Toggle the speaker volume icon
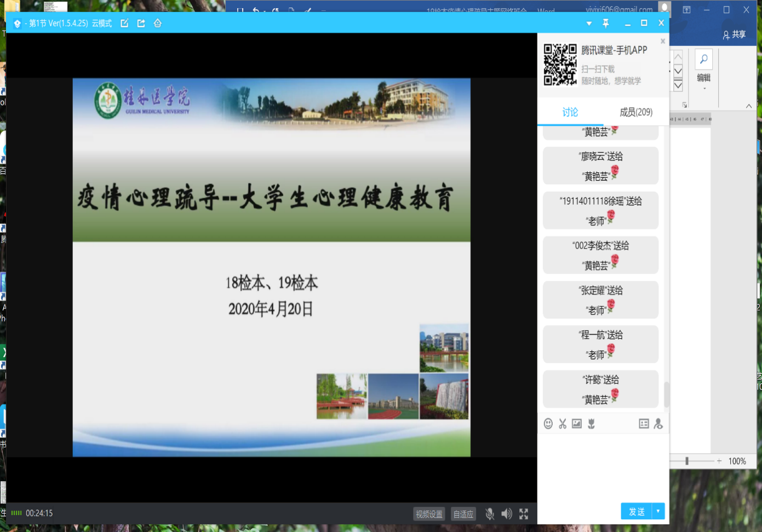Viewport: 762px width, 532px height. (x=507, y=514)
